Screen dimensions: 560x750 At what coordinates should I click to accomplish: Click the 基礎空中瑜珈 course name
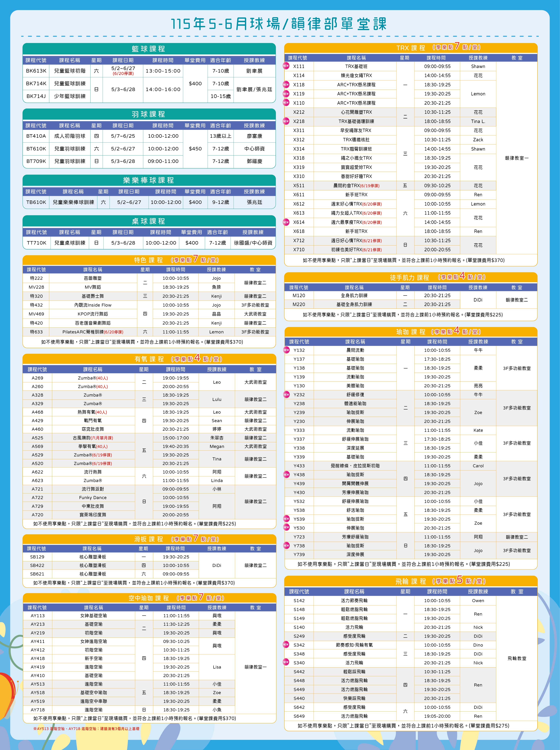pos(94,692)
